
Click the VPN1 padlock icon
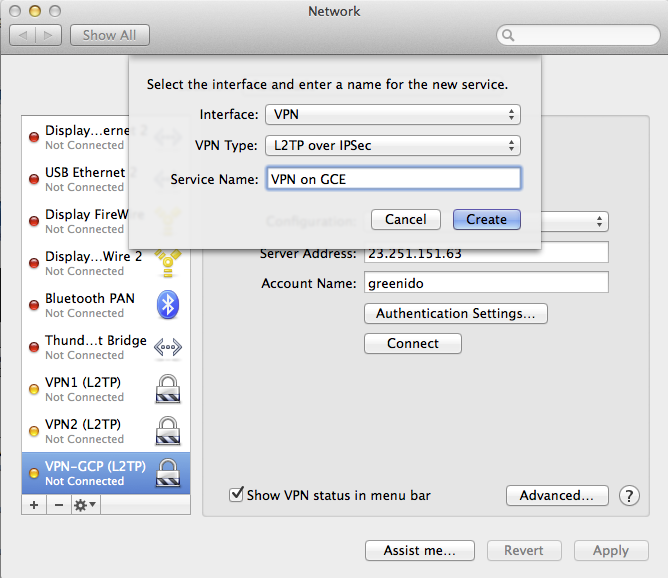[167, 389]
